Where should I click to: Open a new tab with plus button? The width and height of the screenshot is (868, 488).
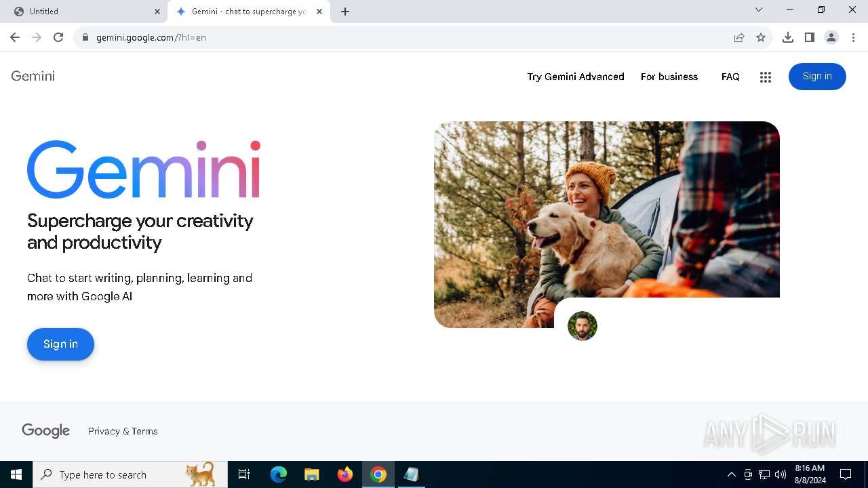(x=345, y=12)
